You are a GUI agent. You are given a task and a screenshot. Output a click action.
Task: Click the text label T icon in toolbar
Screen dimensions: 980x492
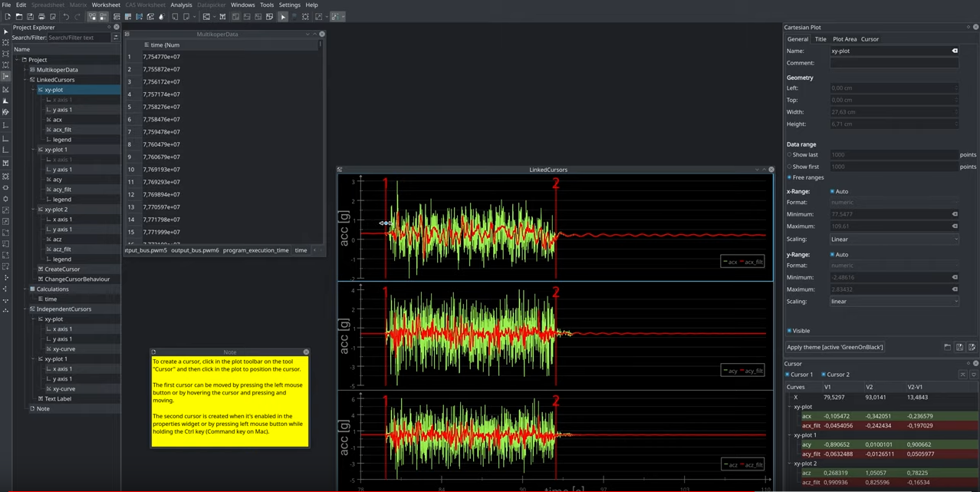[x=222, y=16]
